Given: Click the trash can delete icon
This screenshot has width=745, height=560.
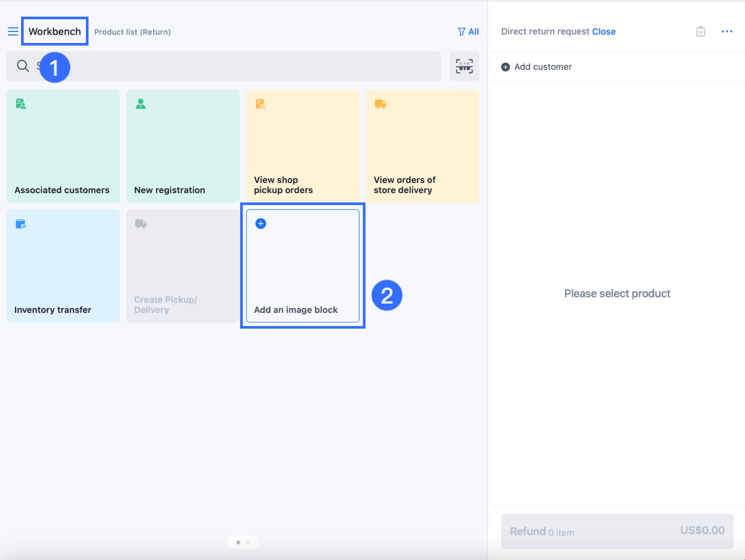Looking at the screenshot, I should (700, 32).
